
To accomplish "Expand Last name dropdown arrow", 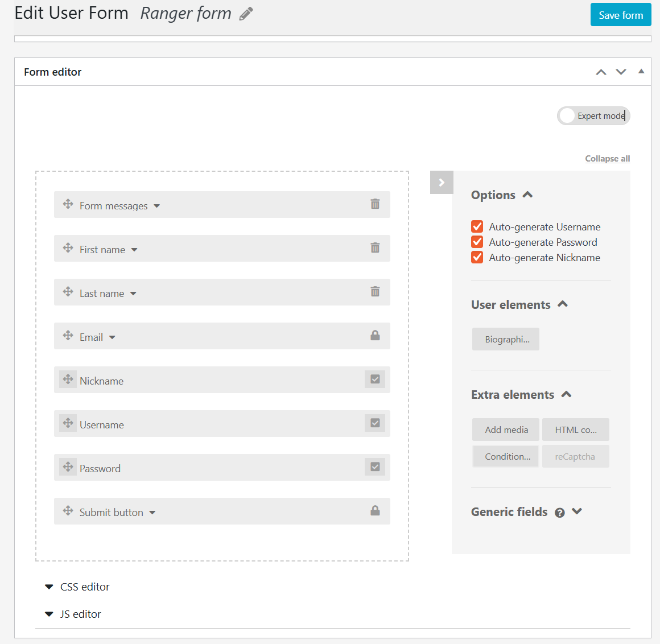I will tap(133, 294).
